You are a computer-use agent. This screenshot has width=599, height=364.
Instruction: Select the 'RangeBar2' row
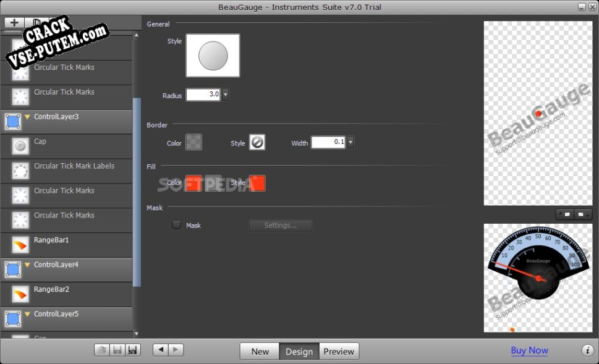[67, 294]
